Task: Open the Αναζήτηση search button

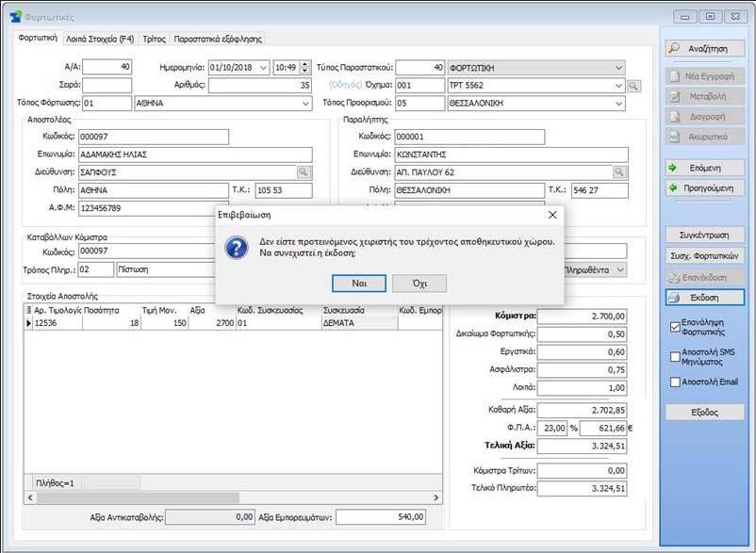Action: (705, 49)
